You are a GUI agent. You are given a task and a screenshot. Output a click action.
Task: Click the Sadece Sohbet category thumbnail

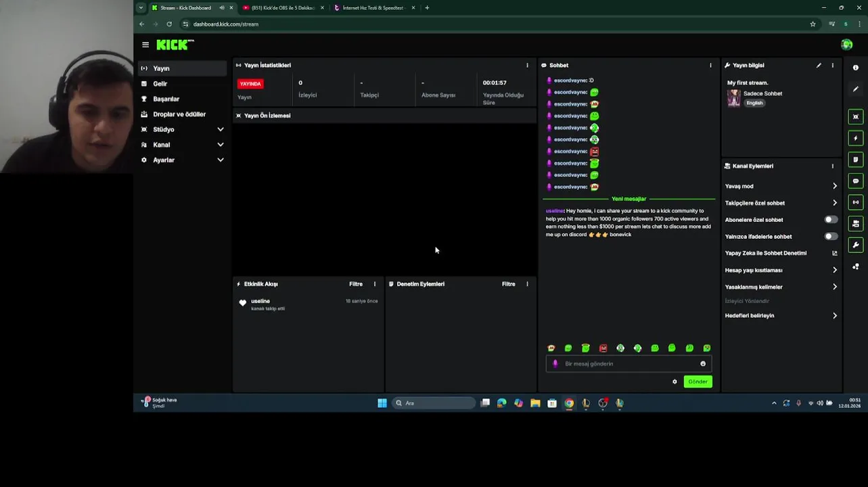click(733, 98)
